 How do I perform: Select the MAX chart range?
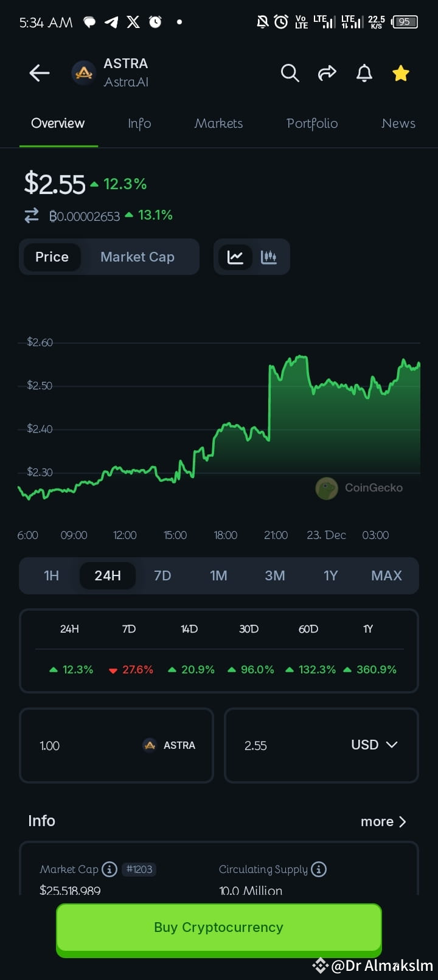coord(386,575)
